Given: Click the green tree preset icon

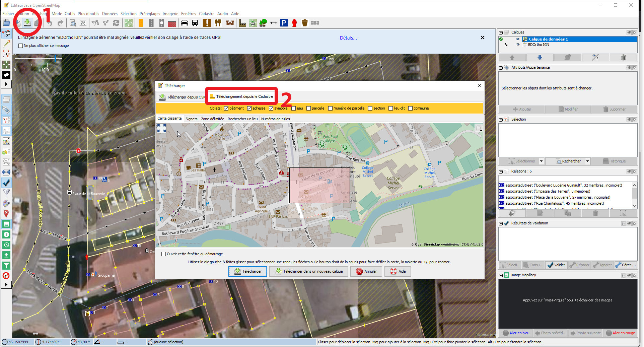Looking at the screenshot, I should pos(263,23).
